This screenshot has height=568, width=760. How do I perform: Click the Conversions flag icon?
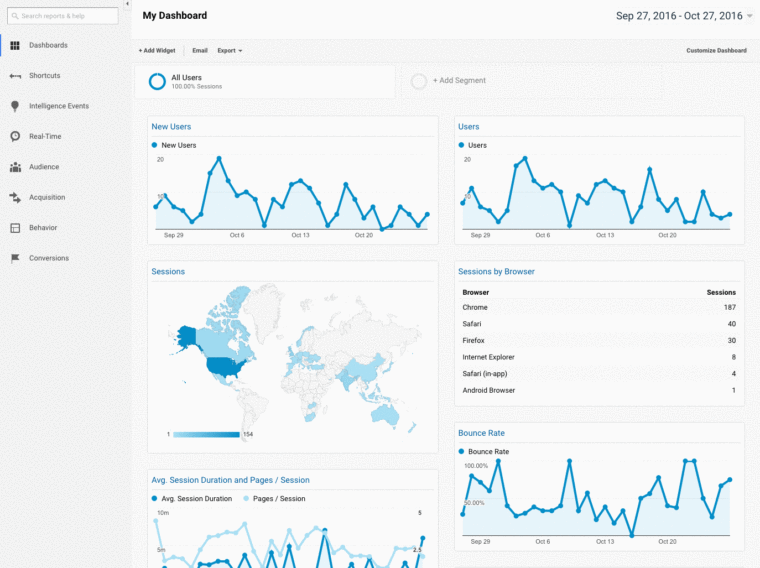tap(15, 258)
